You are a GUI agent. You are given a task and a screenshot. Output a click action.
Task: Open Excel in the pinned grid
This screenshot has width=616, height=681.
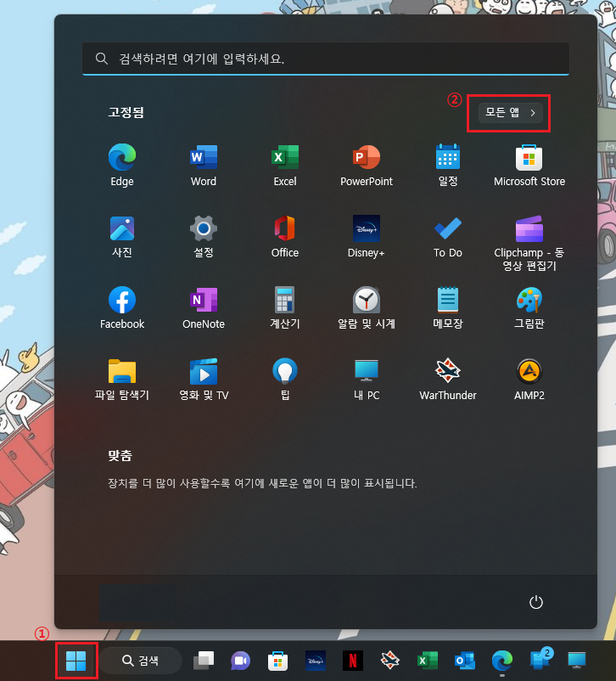285,165
